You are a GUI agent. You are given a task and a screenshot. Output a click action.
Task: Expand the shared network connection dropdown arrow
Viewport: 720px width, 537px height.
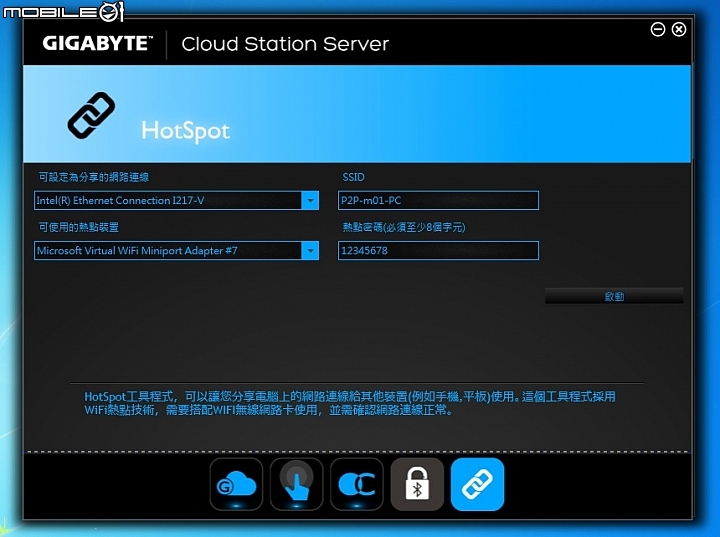click(x=310, y=201)
